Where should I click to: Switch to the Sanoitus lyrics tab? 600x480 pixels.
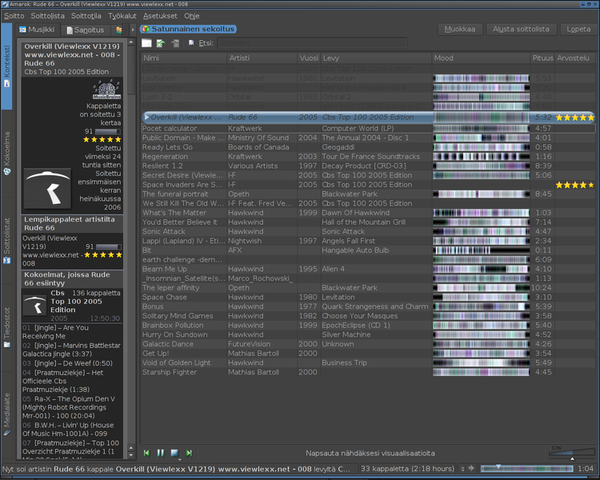[x=85, y=30]
